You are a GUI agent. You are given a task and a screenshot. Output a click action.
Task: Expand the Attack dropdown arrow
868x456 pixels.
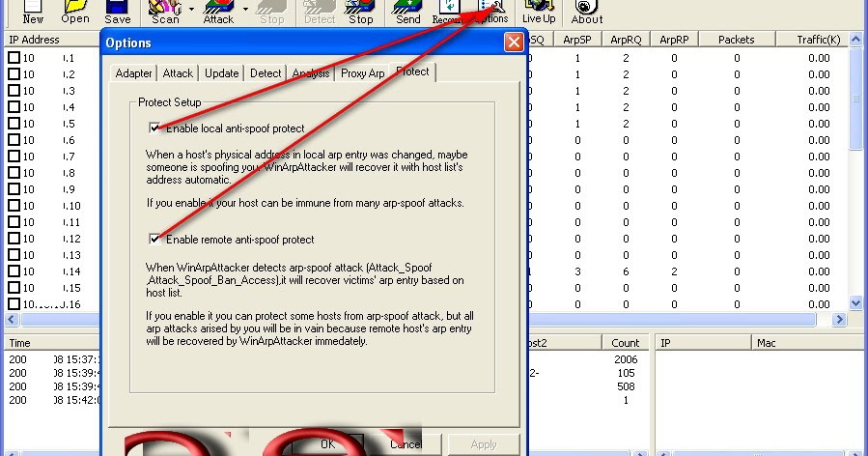click(x=245, y=9)
